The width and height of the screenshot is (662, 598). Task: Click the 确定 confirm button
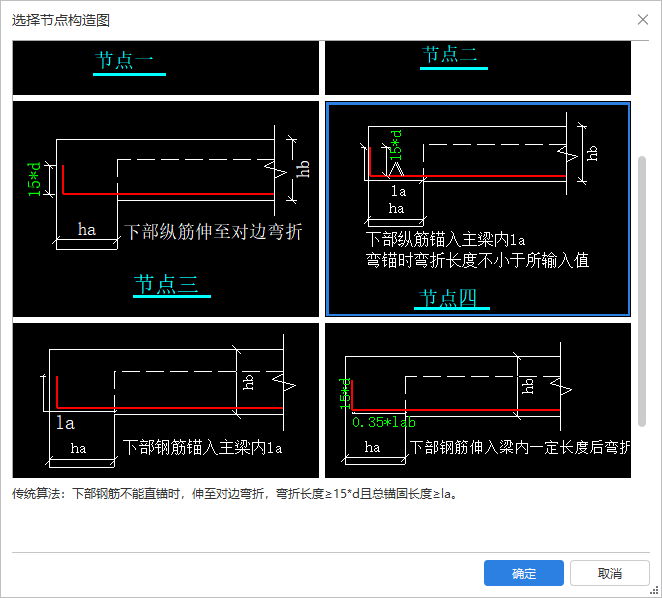(524, 573)
